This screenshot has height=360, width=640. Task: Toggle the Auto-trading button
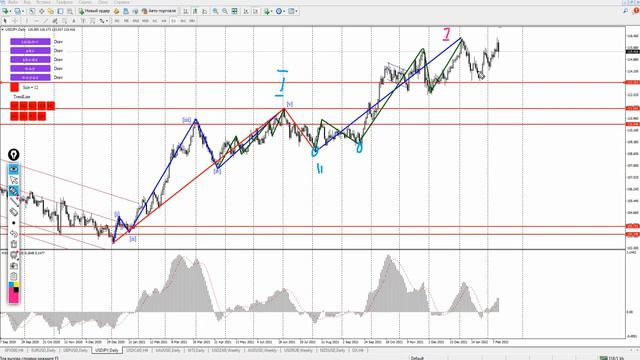coord(159,11)
